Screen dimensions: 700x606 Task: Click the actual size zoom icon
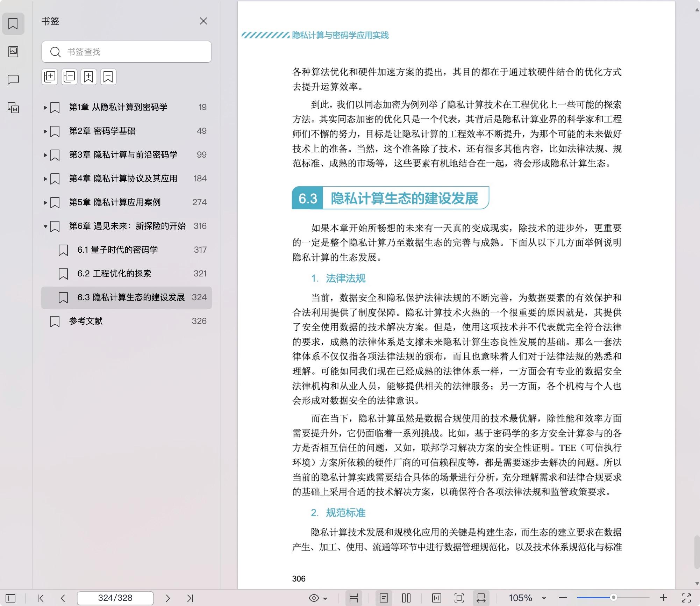click(437, 598)
